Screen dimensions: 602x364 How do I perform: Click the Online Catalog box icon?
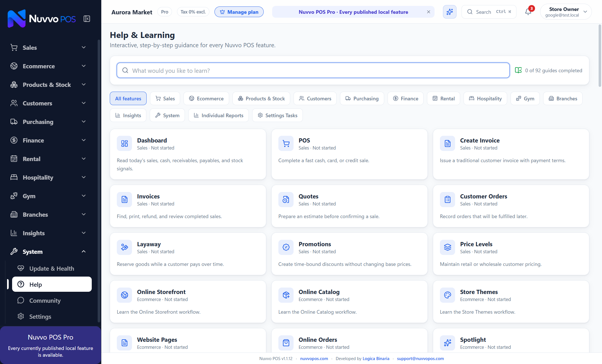[286, 295]
